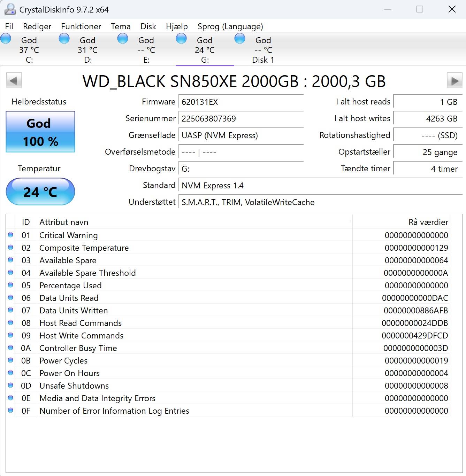466x476 pixels.
Task: Click raw value 00000000886AFB
Action: 416,310
